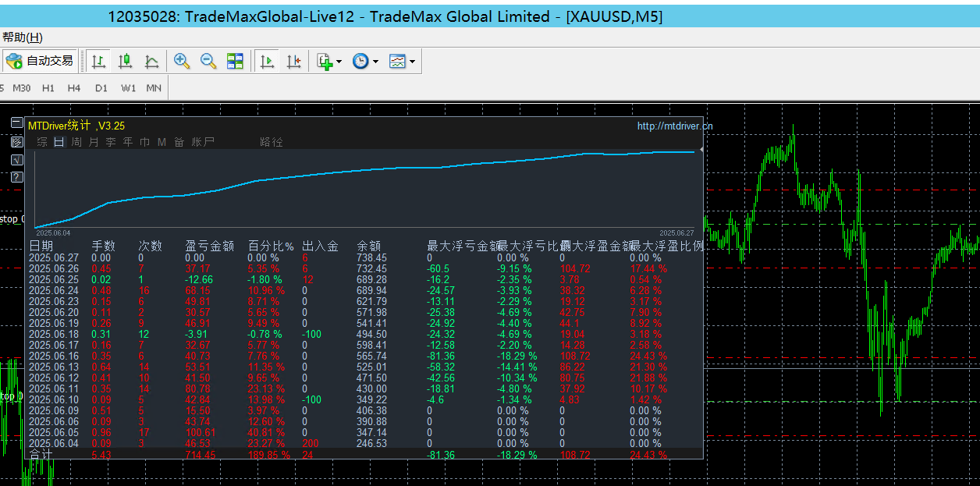Switch to the 备 tab

179,142
